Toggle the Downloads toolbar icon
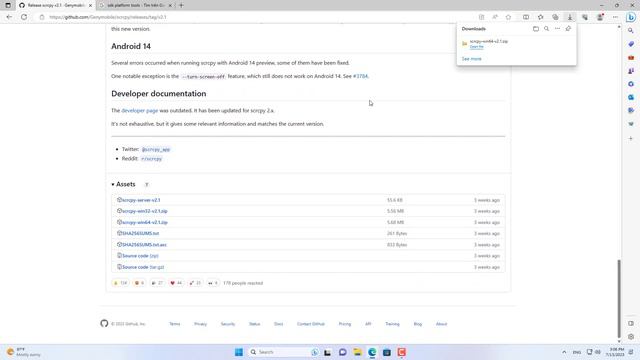640x360 pixels. [570, 17]
